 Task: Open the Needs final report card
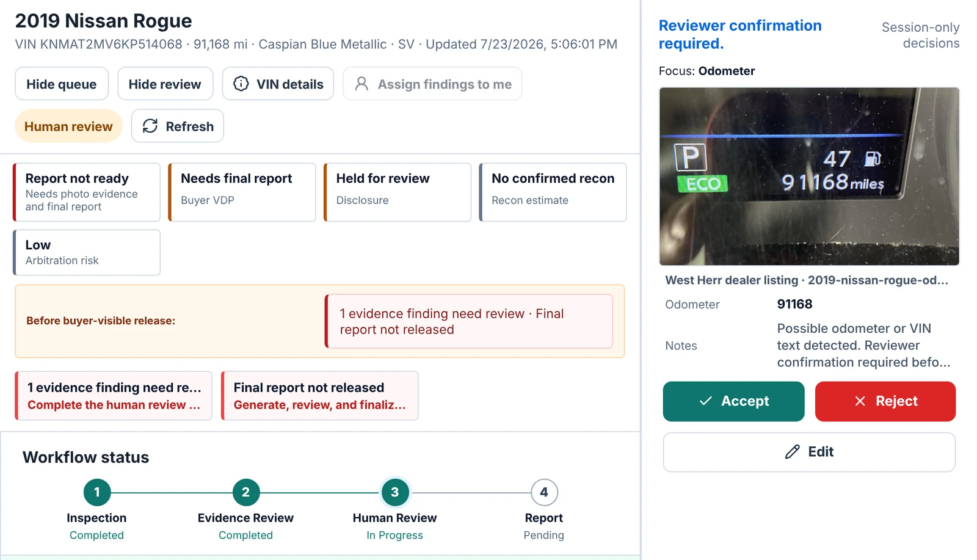242,192
